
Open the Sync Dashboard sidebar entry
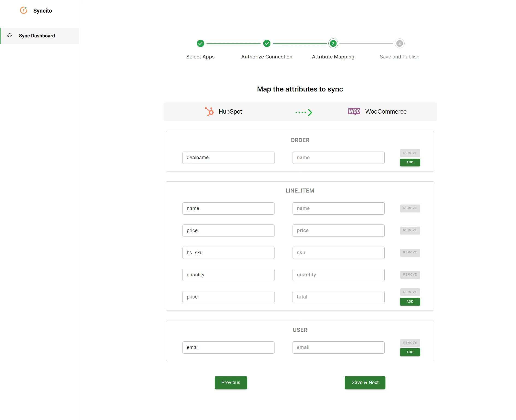point(37,36)
